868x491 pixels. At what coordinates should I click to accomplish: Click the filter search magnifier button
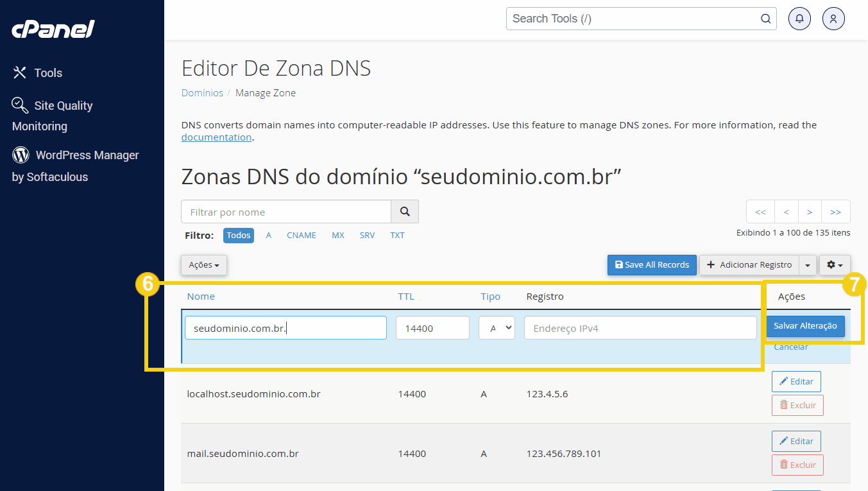coord(405,212)
